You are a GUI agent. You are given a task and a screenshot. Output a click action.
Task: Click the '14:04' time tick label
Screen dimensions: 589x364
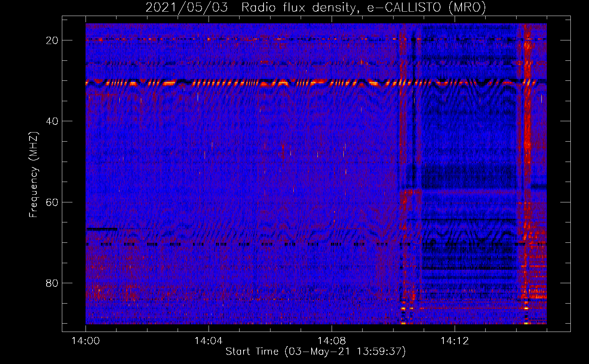(x=209, y=341)
